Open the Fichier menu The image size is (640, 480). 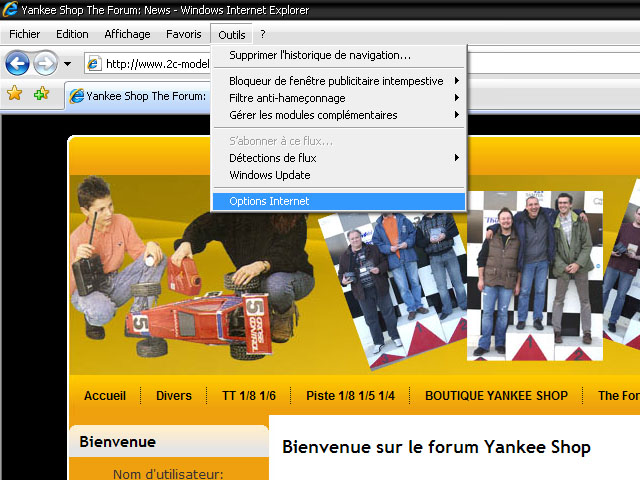24,34
